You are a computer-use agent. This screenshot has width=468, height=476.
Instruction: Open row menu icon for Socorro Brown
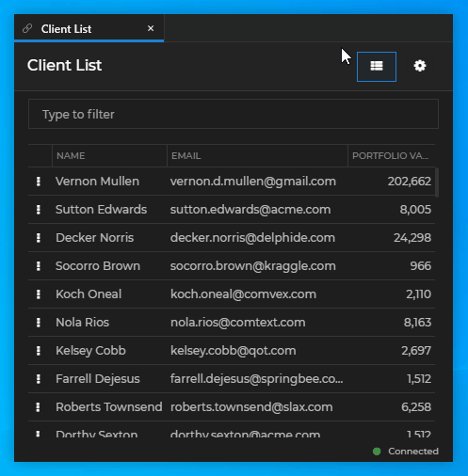39,266
